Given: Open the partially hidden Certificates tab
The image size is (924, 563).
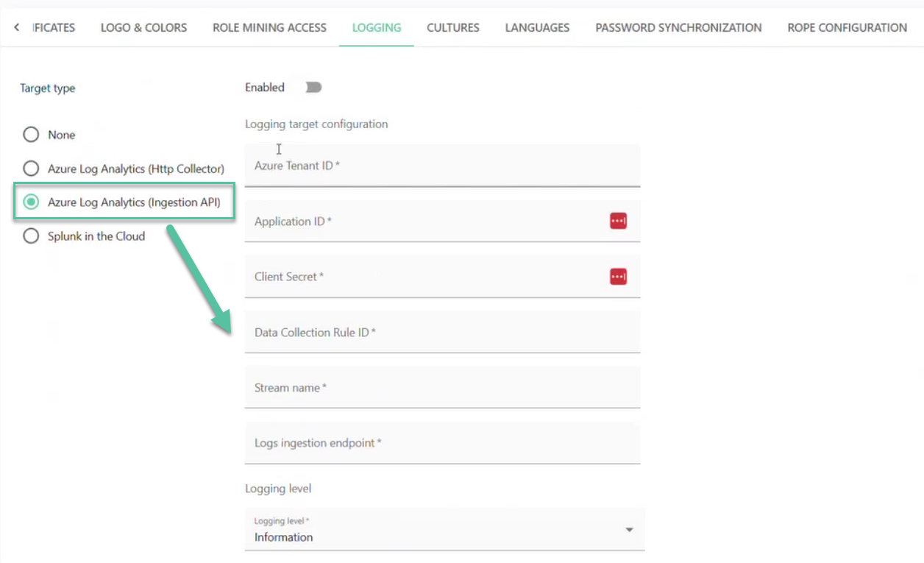Looking at the screenshot, I should pos(54,27).
